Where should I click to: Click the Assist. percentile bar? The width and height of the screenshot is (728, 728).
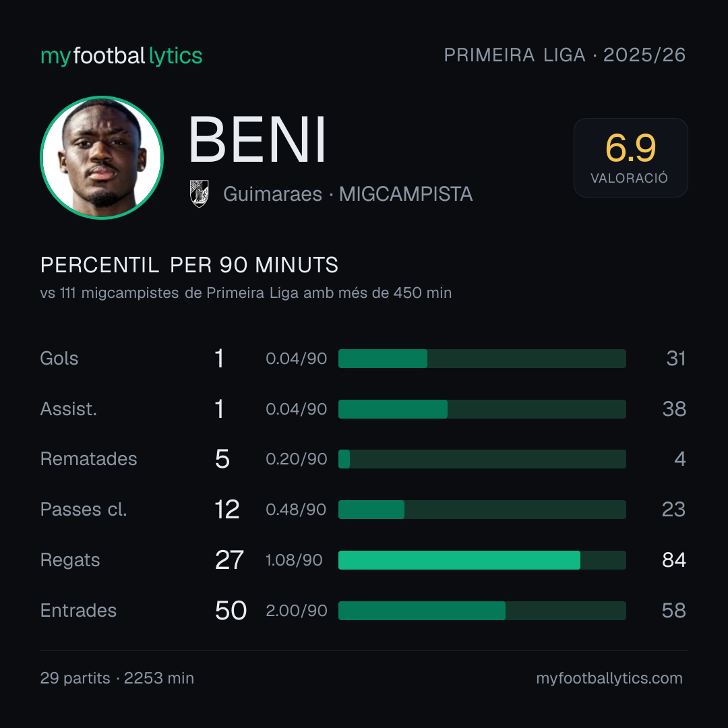[x=482, y=409]
